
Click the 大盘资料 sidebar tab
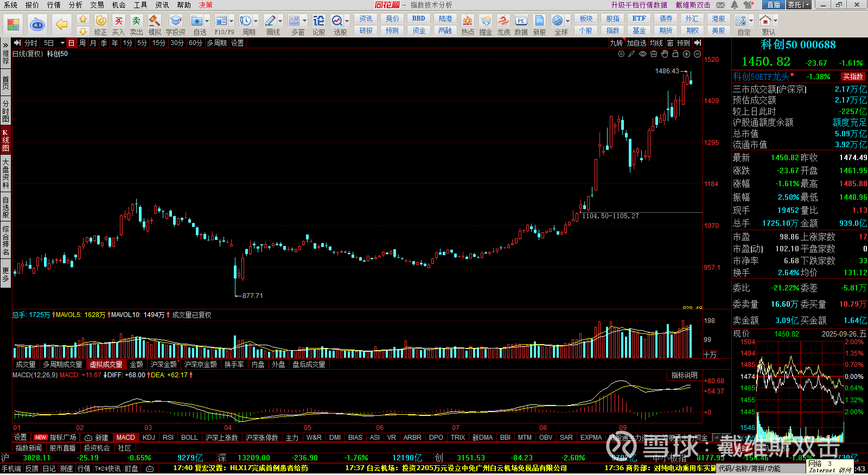click(x=5, y=174)
